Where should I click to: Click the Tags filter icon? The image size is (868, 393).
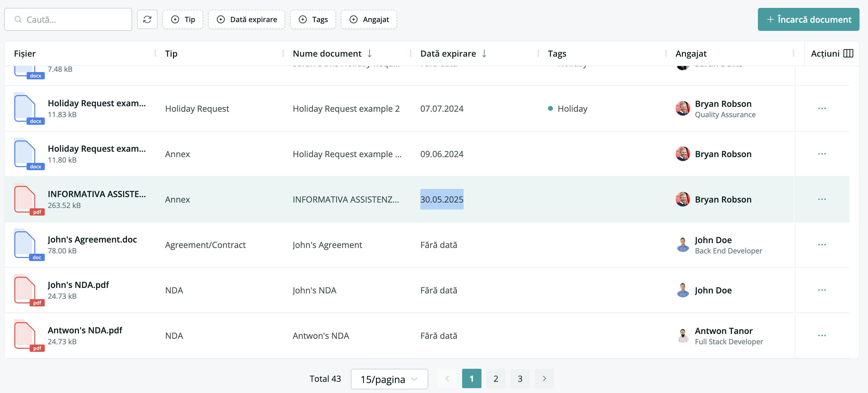click(x=303, y=19)
